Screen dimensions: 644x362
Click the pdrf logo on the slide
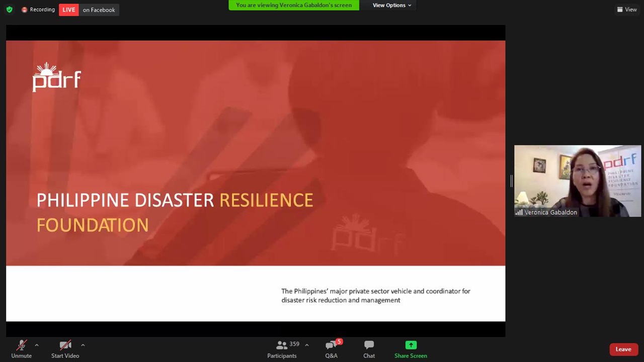[x=57, y=77]
